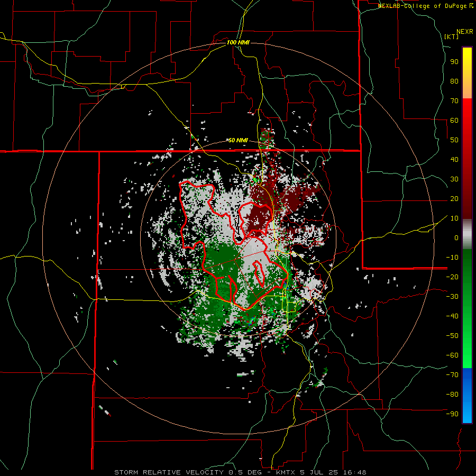Click the -50 value on velocity scale

point(452,336)
